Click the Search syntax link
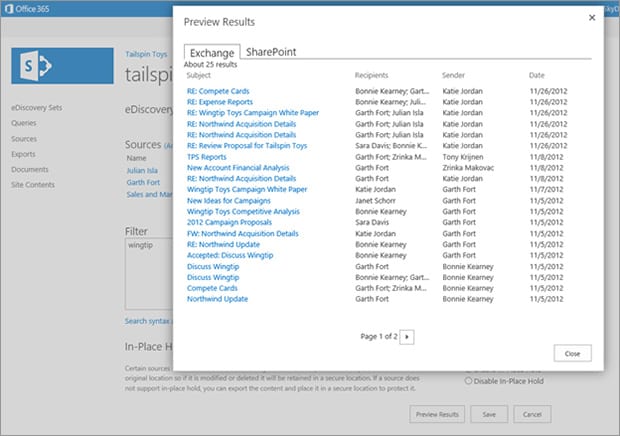The image size is (620, 436). (147, 321)
